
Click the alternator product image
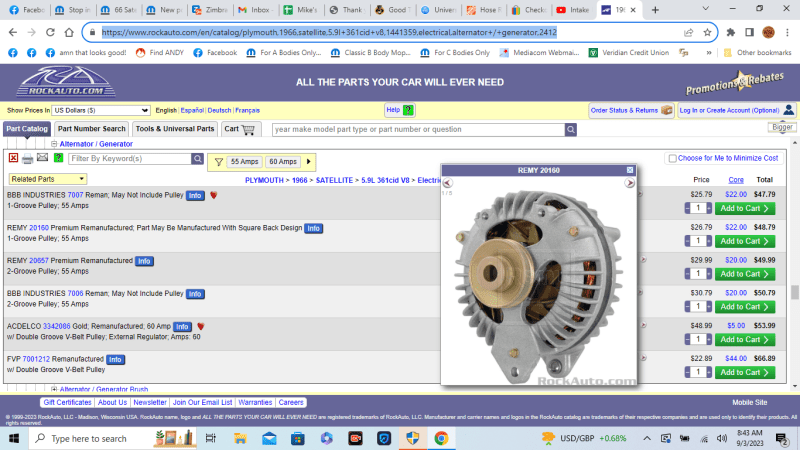tap(539, 286)
